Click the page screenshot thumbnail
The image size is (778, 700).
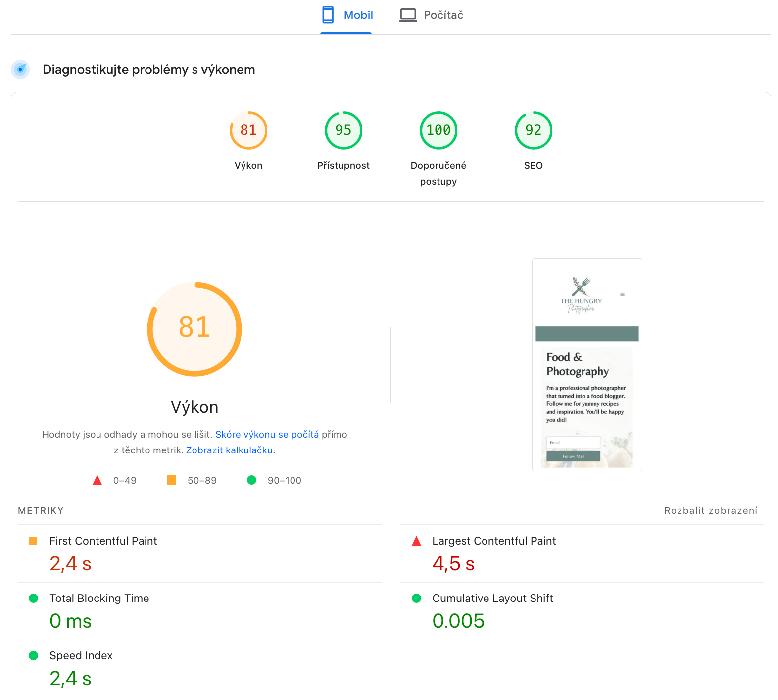587,365
